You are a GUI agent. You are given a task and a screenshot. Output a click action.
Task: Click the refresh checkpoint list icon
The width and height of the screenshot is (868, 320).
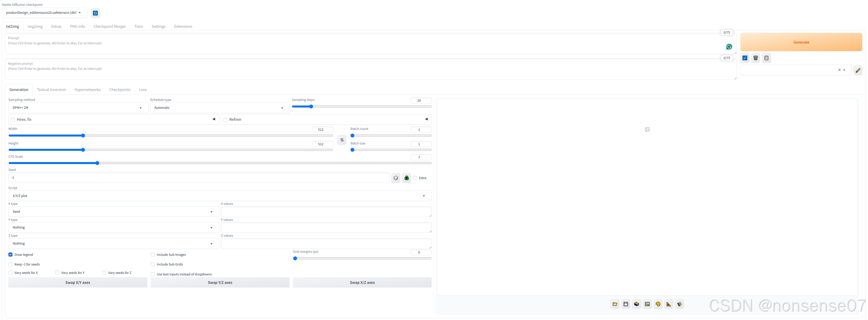95,13
